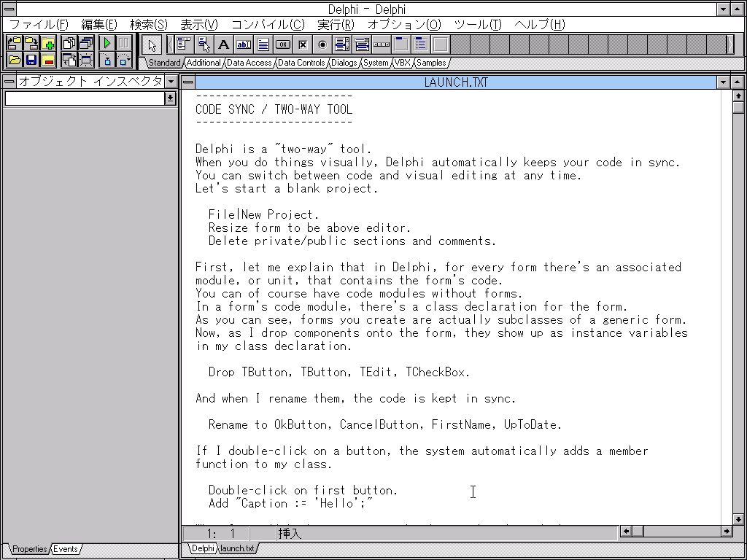This screenshot has width=747, height=560.
Task: Click the editor horizontal scrollbar left arrow
Action: pos(626,531)
